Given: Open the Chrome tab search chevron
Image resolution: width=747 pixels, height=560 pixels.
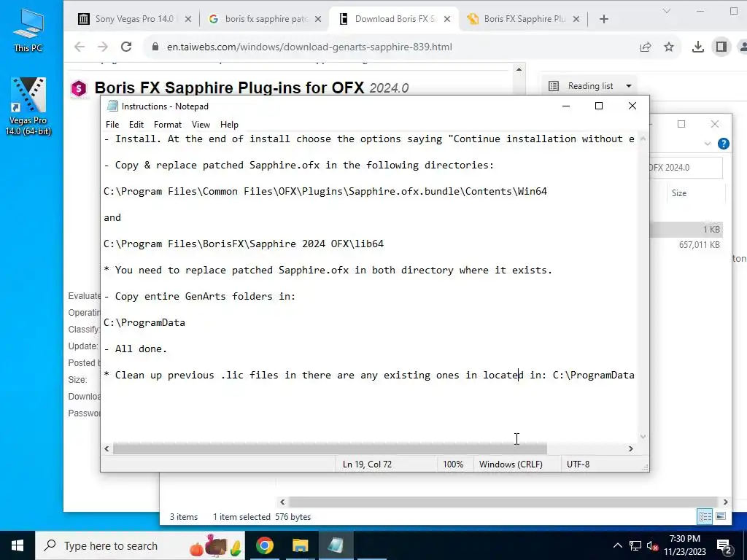Looking at the screenshot, I should (x=667, y=11).
